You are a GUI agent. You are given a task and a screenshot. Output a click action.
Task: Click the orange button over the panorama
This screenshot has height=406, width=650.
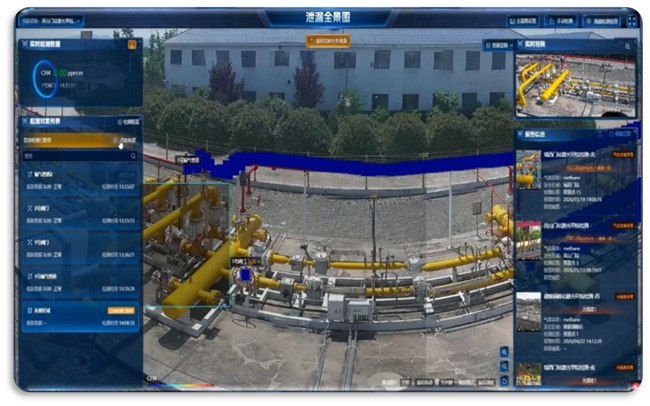point(328,41)
